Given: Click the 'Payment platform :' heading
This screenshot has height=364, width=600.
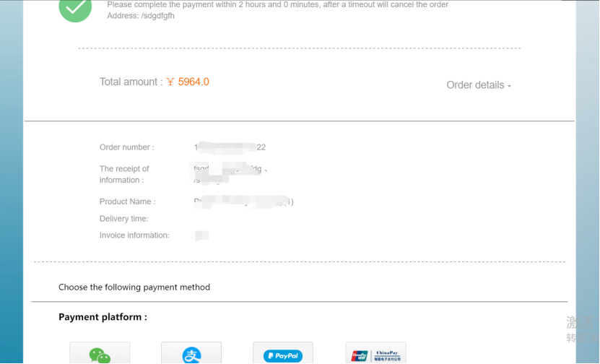Looking at the screenshot, I should tap(103, 317).
